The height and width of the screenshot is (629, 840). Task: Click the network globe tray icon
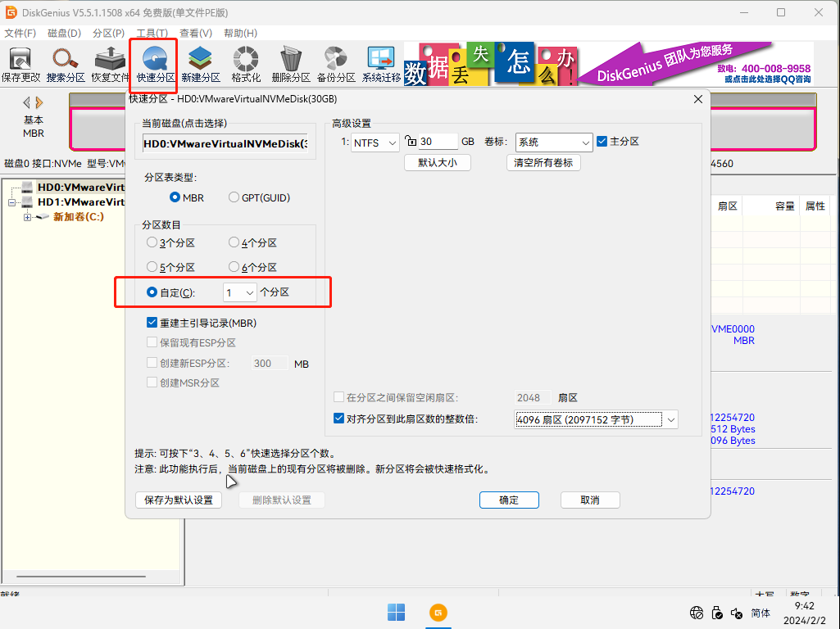(697, 613)
